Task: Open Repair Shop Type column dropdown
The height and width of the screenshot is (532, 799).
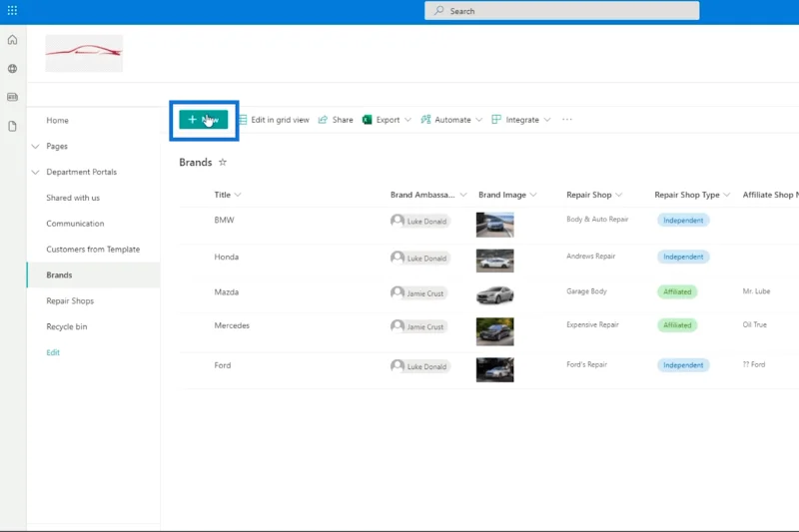Action: [727, 195]
